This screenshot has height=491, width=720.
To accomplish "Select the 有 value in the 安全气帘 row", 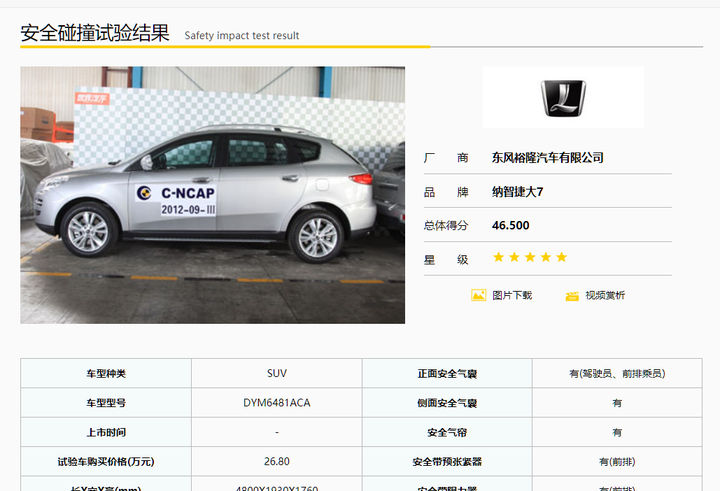I will pos(617,432).
